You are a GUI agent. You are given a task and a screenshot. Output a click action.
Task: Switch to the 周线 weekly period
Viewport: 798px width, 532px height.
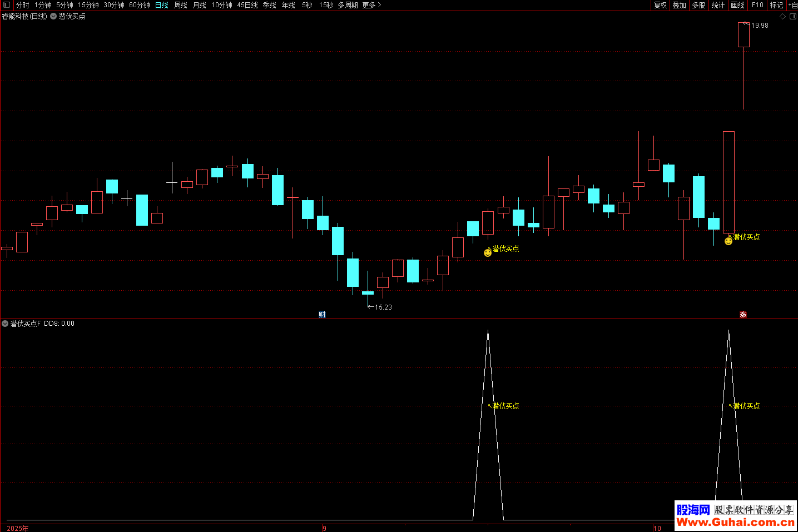coord(181,5)
